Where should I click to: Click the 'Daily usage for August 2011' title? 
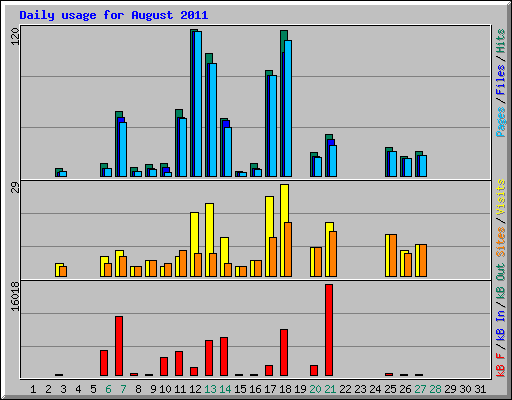tap(114, 15)
